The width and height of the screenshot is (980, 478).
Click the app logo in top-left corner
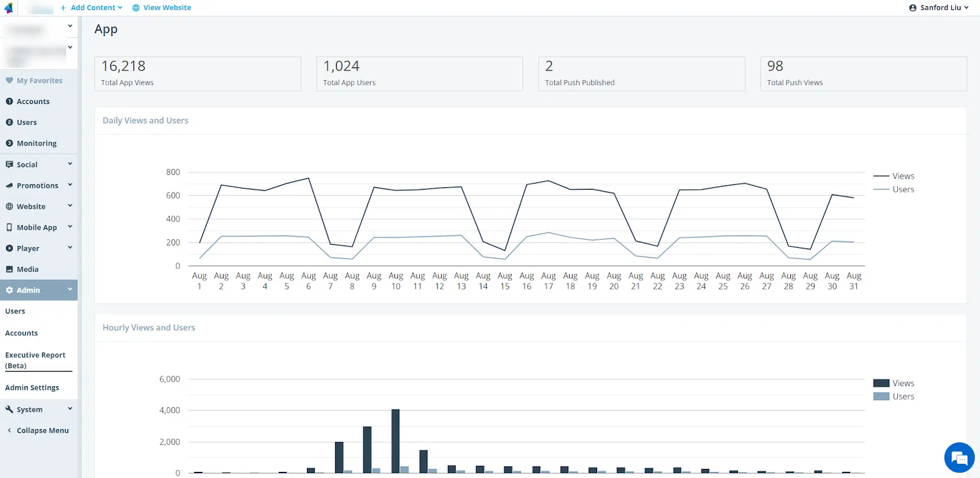[x=9, y=8]
